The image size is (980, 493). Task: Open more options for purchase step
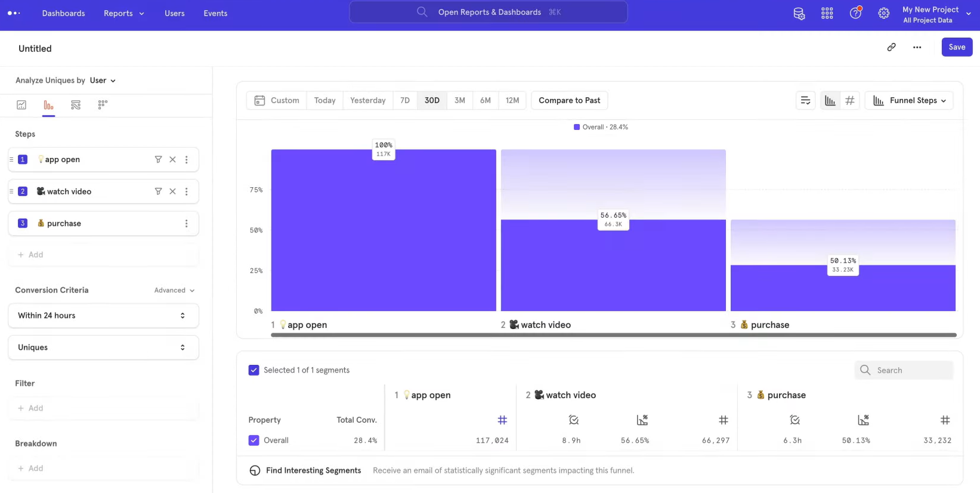(x=186, y=224)
